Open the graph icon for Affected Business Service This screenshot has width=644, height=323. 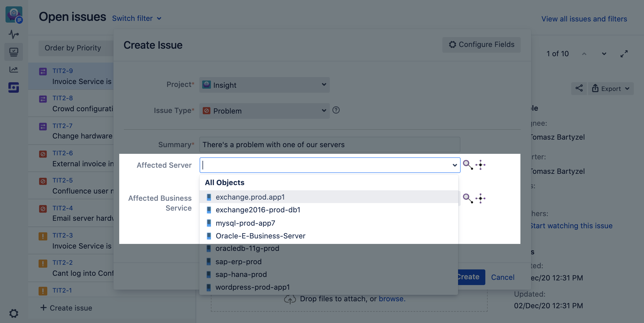click(480, 198)
